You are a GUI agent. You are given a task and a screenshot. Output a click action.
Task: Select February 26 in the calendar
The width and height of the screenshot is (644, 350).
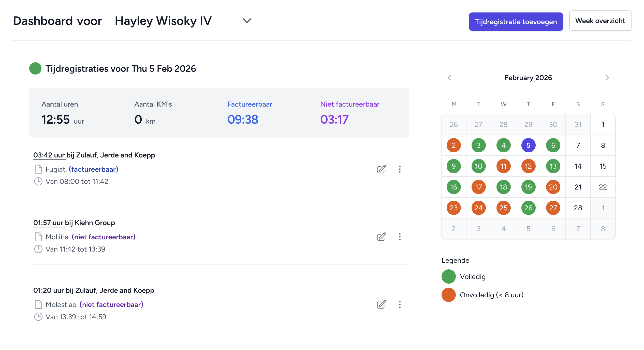pos(529,208)
